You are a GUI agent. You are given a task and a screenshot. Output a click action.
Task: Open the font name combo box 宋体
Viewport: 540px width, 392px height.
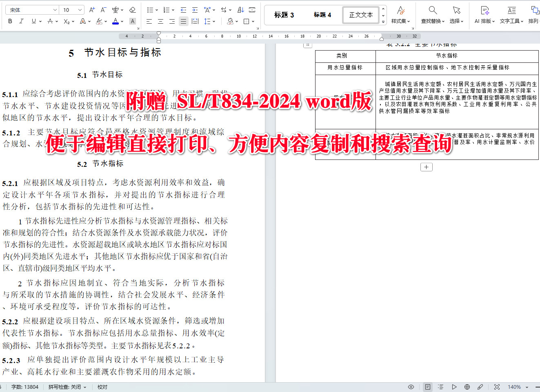[x=33, y=10]
